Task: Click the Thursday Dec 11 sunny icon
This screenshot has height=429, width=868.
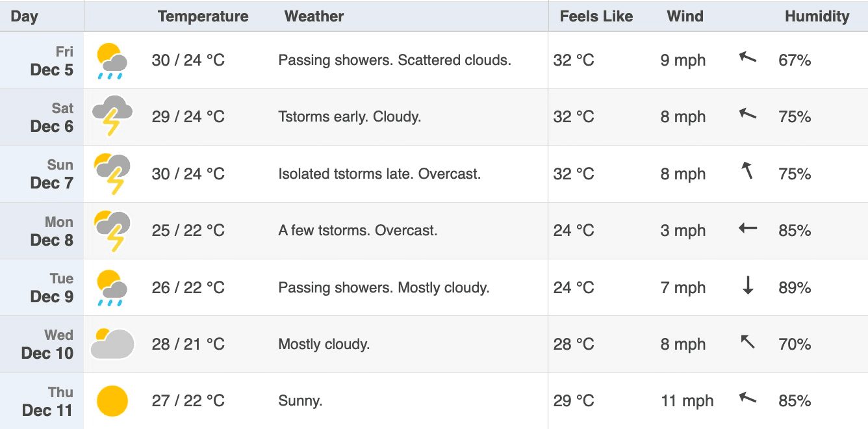Action: [112, 400]
